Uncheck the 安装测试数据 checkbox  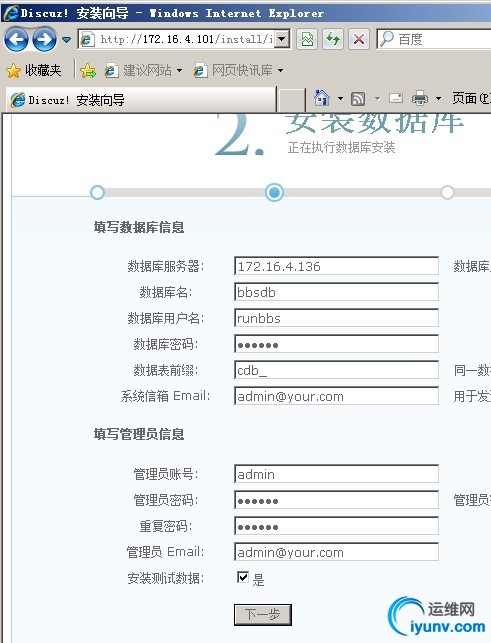point(243,577)
